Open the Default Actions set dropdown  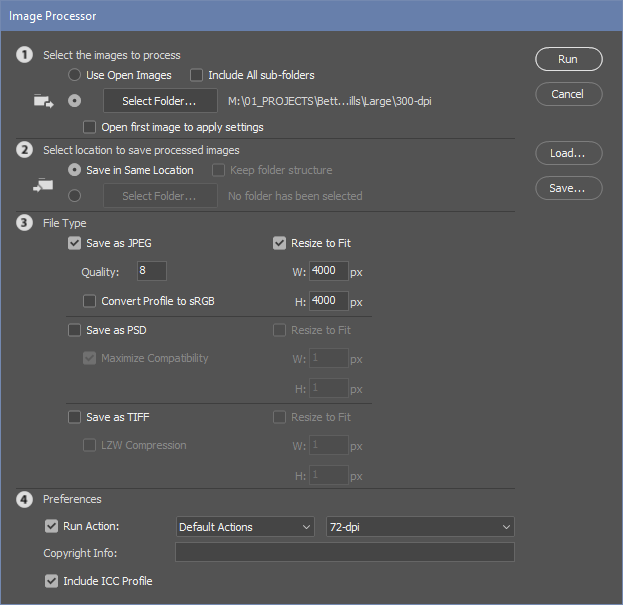point(245,527)
